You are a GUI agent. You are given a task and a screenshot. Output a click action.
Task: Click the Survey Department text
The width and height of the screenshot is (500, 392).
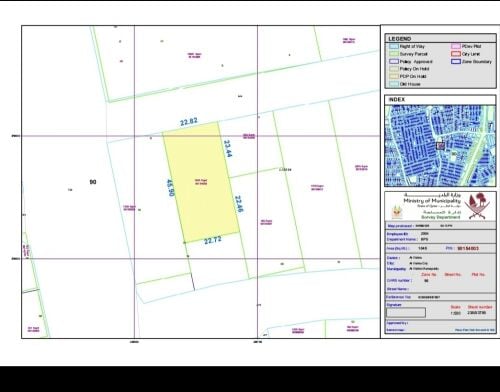441,217
